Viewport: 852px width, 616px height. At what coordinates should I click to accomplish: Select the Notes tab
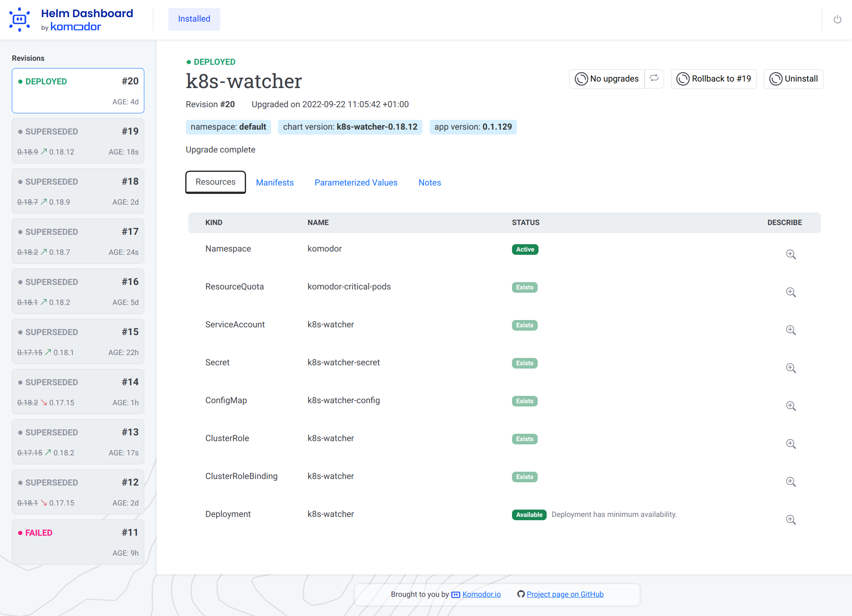point(429,182)
